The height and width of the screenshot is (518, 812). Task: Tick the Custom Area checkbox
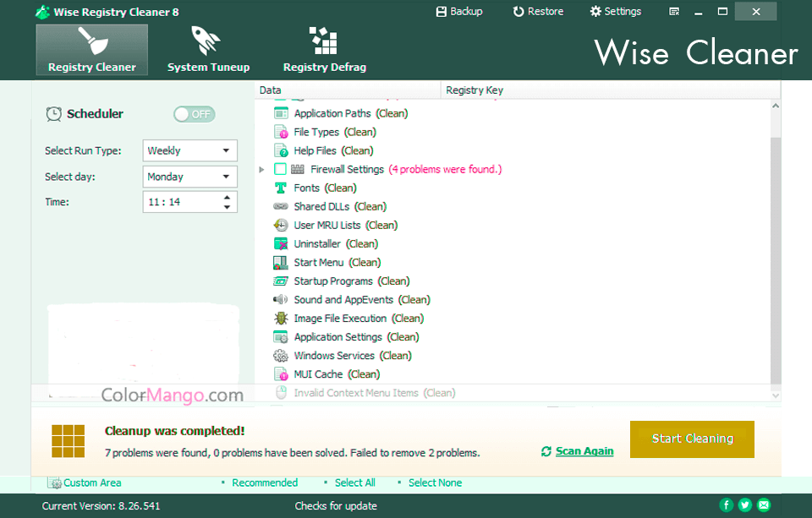[55, 483]
